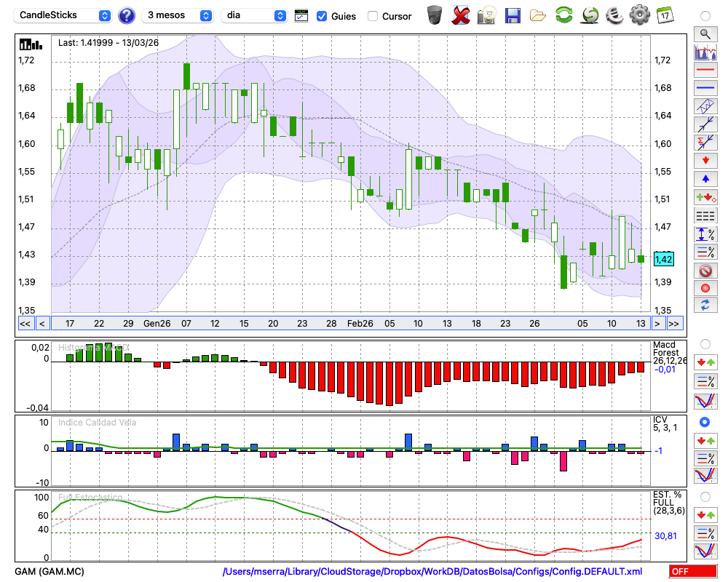Select the magnifying glass zoom tool
The width and height of the screenshot is (728, 582).
705,33
